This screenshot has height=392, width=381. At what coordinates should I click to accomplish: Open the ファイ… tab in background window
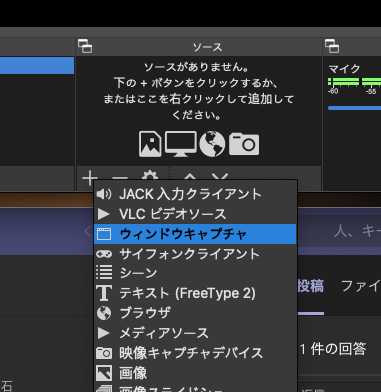[361, 286]
